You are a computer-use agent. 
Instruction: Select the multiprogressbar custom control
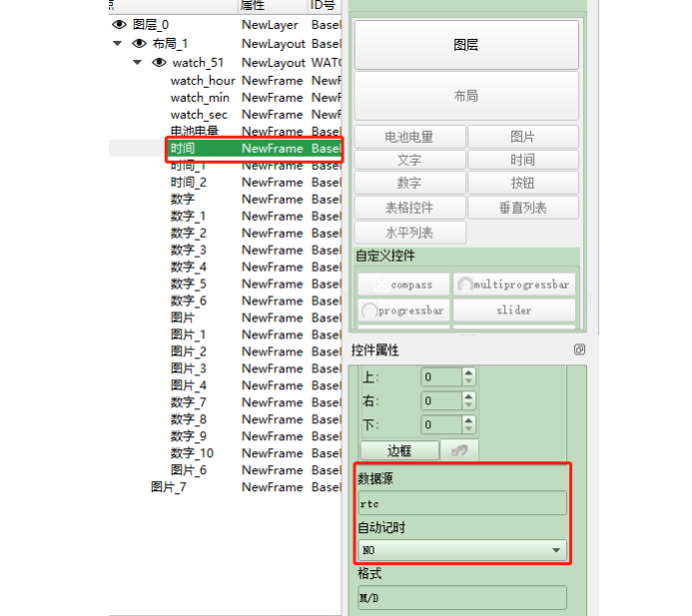tap(514, 285)
